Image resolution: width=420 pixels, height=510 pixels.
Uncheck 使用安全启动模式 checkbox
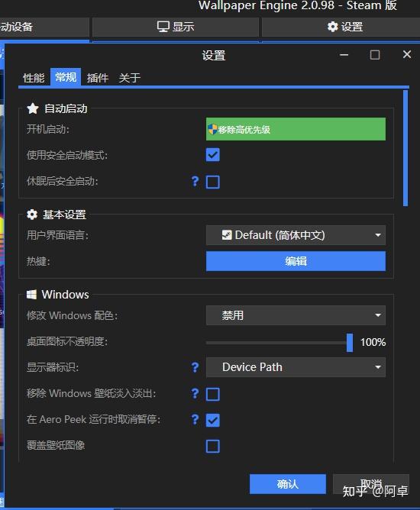point(213,155)
